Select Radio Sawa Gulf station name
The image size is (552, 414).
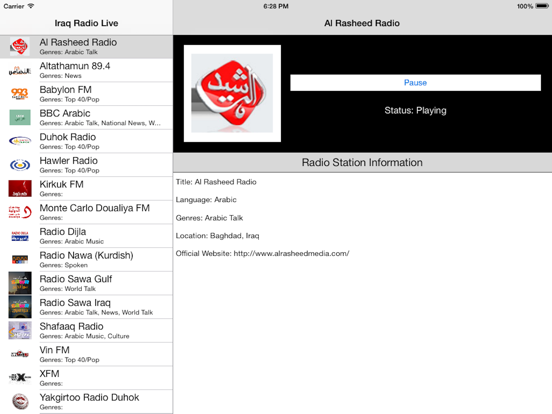(x=76, y=279)
